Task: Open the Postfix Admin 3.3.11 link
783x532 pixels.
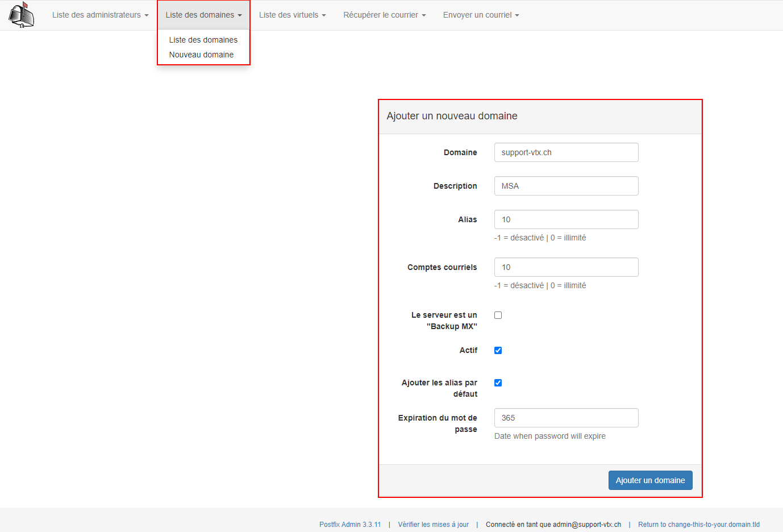Action: pyautogui.click(x=350, y=525)
